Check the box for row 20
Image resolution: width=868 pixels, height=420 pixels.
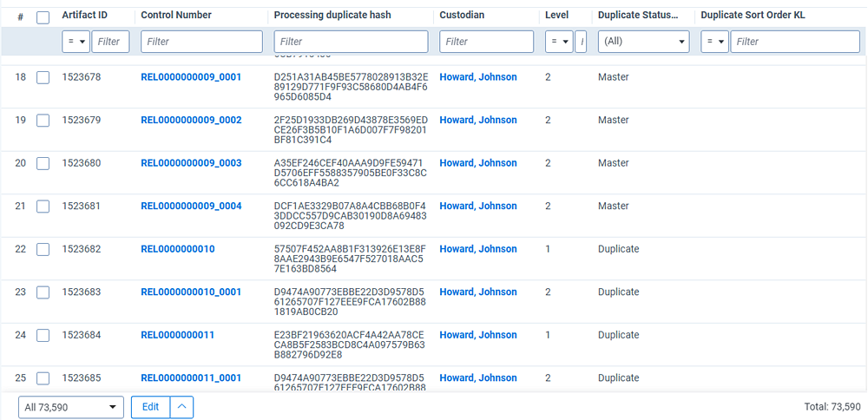pyautogui.click(x=43, y=163)
